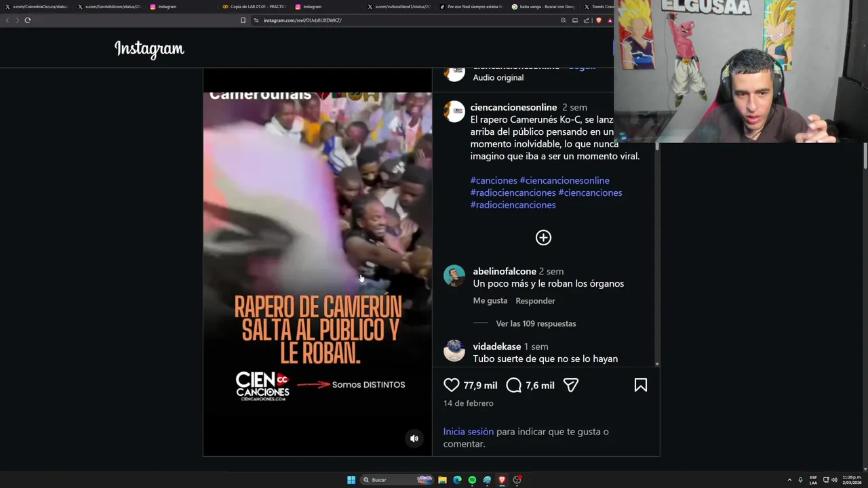Open the Windows Start menu

click(351, 480)
